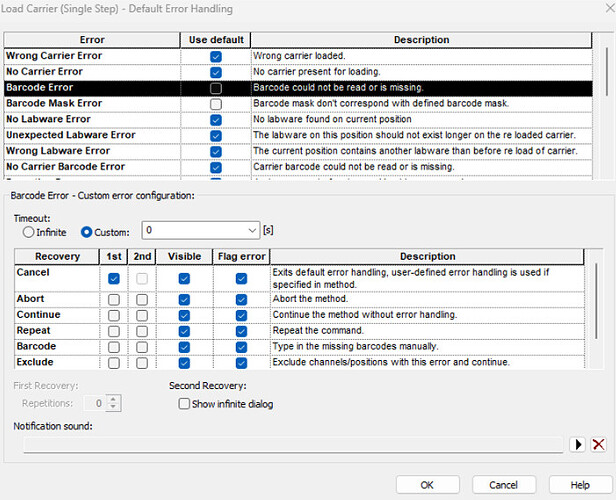The height and width of the screenshot is (500, 616).
Task: Select the No Carrier Barcode Error row
Action: pos(298,167)
